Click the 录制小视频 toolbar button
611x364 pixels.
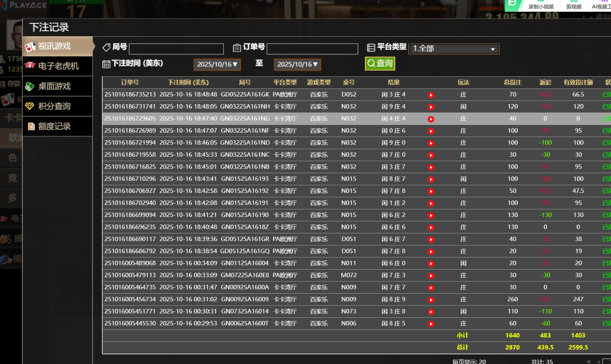click(541, 6)
